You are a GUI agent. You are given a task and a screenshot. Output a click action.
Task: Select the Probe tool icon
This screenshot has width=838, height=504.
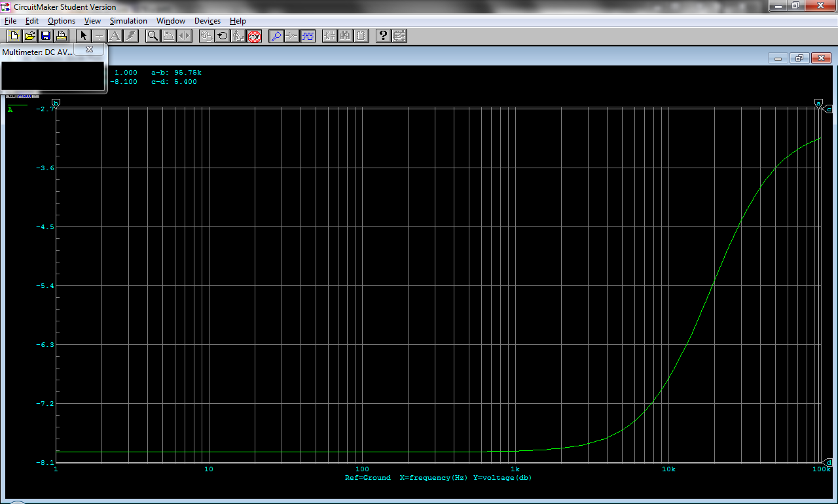(x=276, y=36)
